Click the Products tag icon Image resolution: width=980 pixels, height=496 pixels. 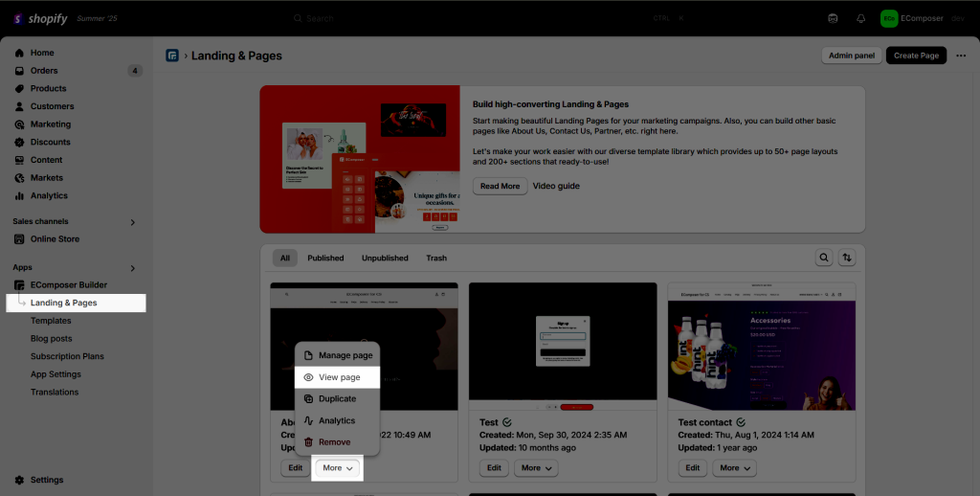click(19, 89)
